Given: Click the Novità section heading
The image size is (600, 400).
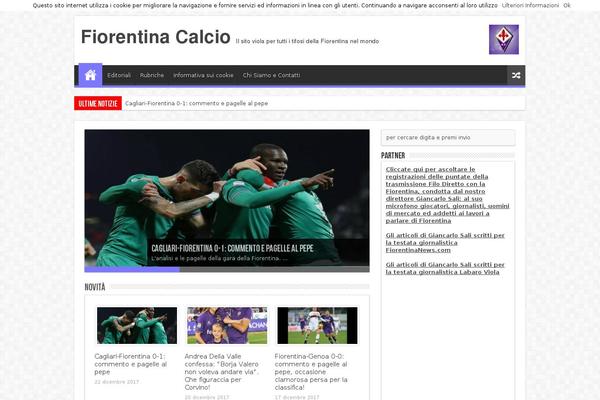Looking at the screenshot, I should [95, 287].
